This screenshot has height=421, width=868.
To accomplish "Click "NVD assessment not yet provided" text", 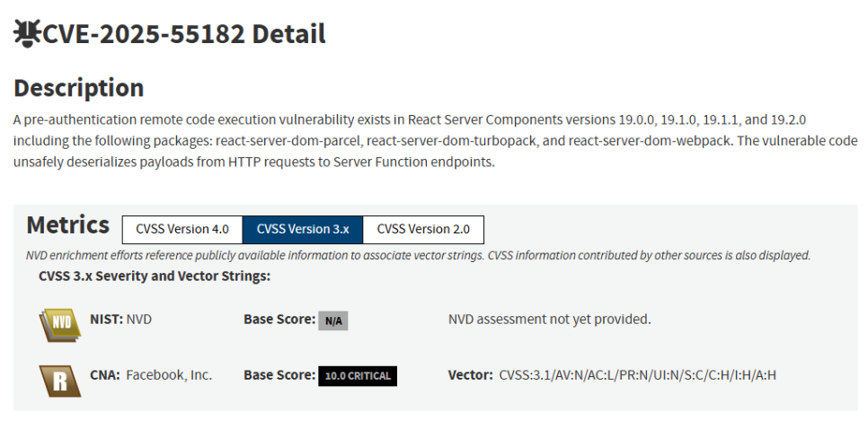I will (549, 319).
